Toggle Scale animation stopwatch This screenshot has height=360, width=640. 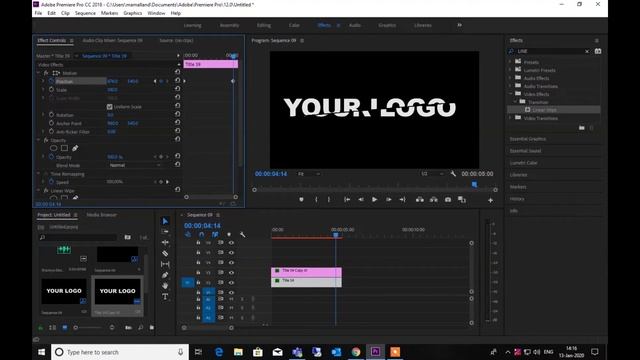click(51, 89)
